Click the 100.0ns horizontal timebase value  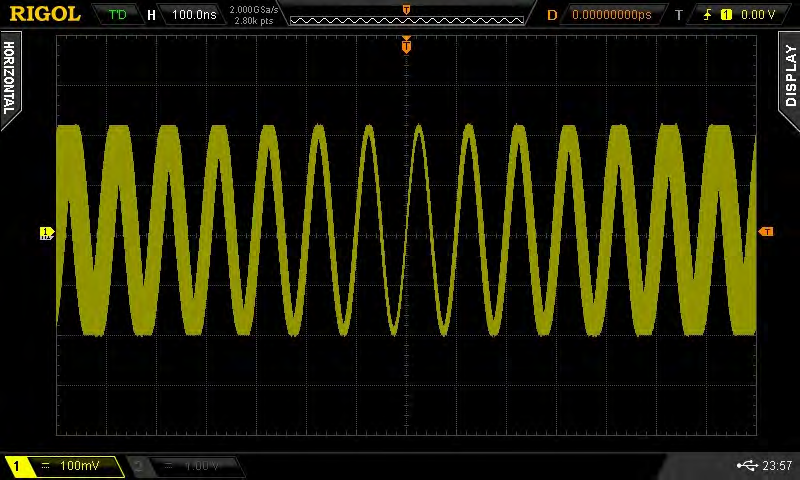[x=194, y=14]
